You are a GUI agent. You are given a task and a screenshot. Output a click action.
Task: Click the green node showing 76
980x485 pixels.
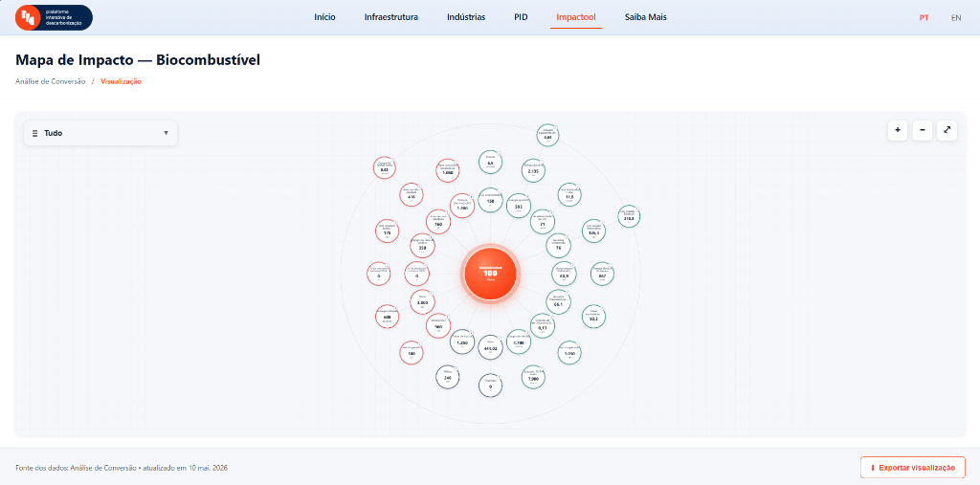(x=558, y=246)
